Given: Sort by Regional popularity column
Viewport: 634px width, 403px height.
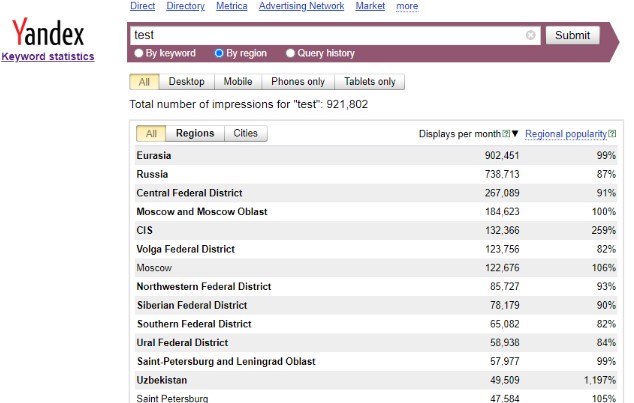Looking at the screenshot, I should tap(565, 134).
